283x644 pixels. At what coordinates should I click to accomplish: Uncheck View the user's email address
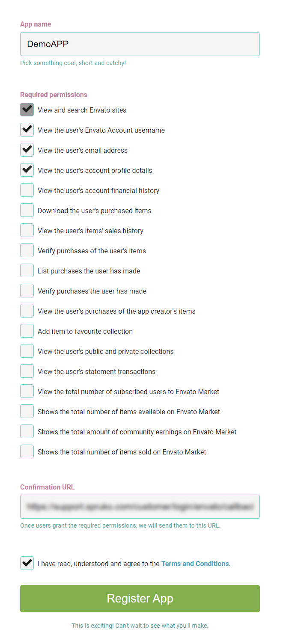tap(27, 150)
